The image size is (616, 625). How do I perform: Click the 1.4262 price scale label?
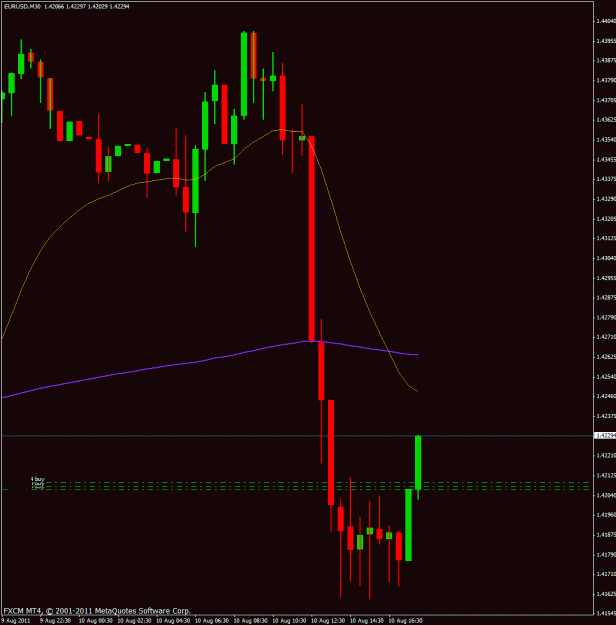[x=606, y=357]
